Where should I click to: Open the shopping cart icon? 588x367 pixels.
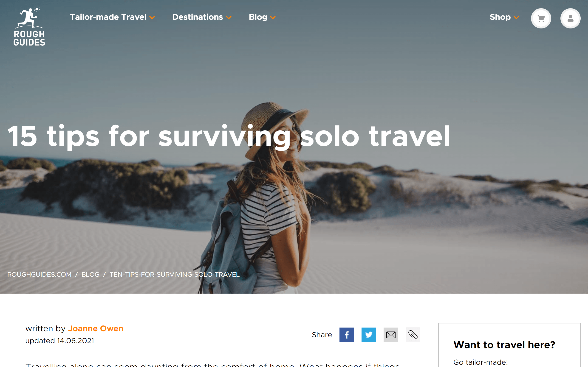541,18
